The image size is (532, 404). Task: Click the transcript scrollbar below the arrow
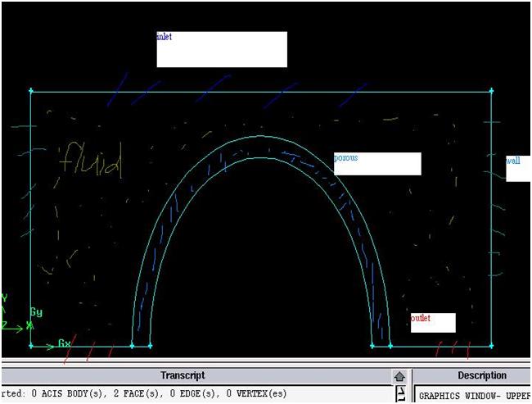click(400, 394)
